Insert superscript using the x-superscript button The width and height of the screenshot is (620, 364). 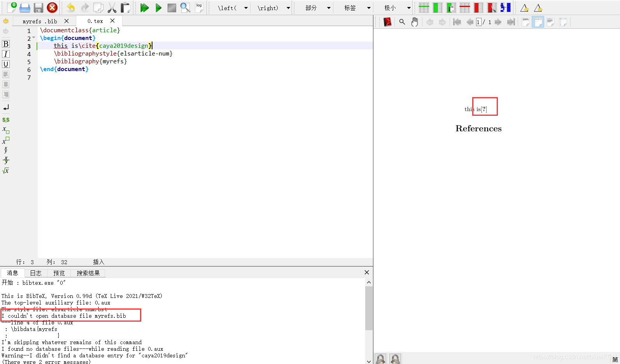tap(6, 140)
